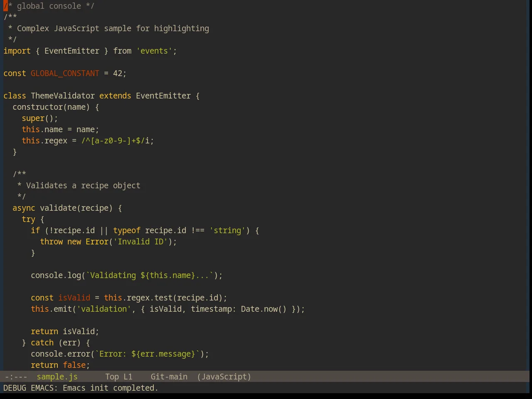Click the 'import' keyword
This screenshot has width=532, height=399.
(17, 51)
